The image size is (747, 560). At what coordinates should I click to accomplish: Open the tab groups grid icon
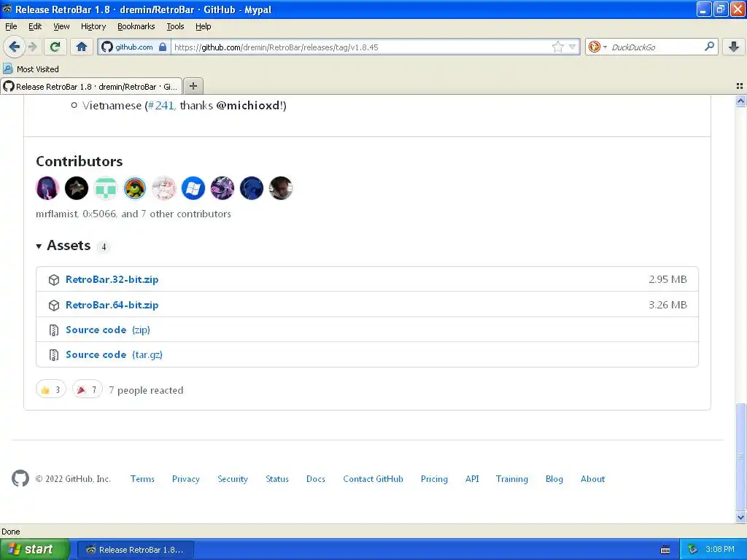[x=740, y=86]
